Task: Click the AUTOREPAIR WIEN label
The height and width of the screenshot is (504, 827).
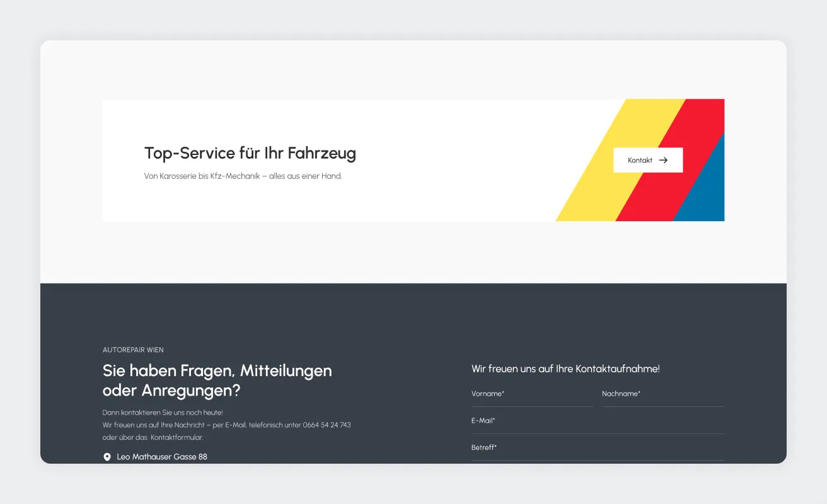Action: [133, 350]
